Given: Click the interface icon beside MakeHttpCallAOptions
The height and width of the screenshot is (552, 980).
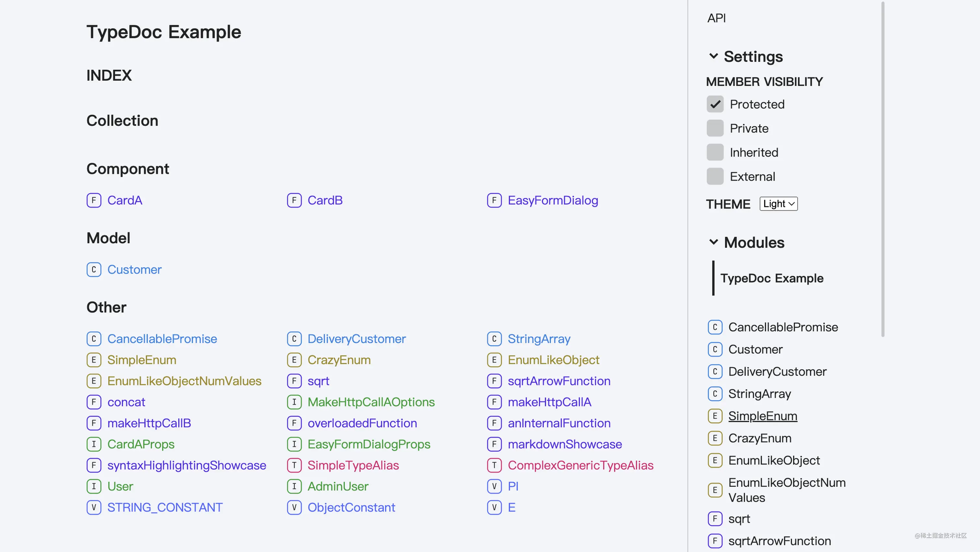Looking at the screenshot, I should 294,402.
